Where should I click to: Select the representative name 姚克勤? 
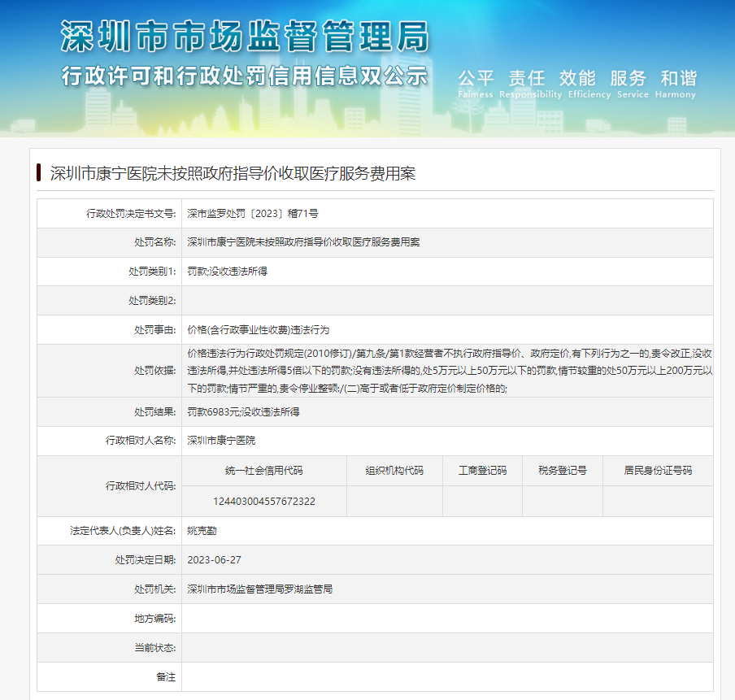tap(202, 531)
